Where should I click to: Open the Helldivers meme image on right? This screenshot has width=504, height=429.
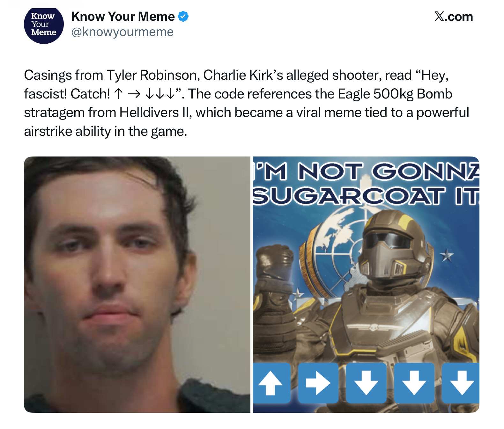366,284
